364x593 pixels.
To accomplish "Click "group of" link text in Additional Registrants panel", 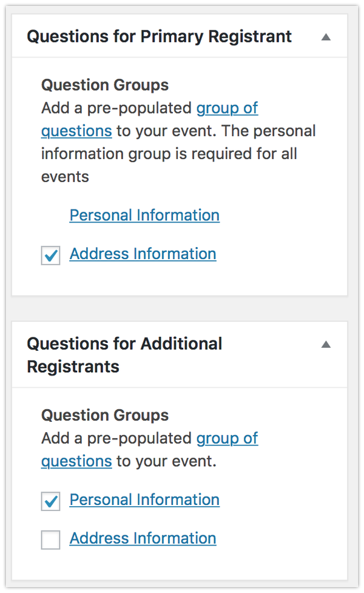I will (227, 438).
